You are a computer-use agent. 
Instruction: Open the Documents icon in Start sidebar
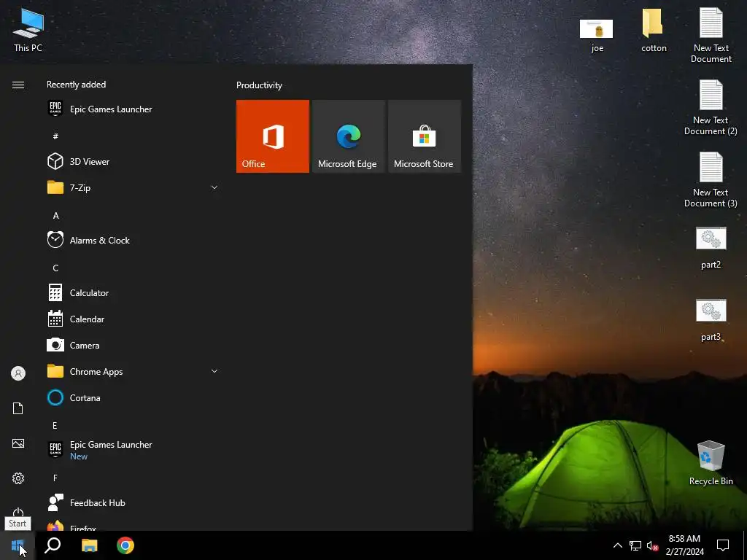18,408
